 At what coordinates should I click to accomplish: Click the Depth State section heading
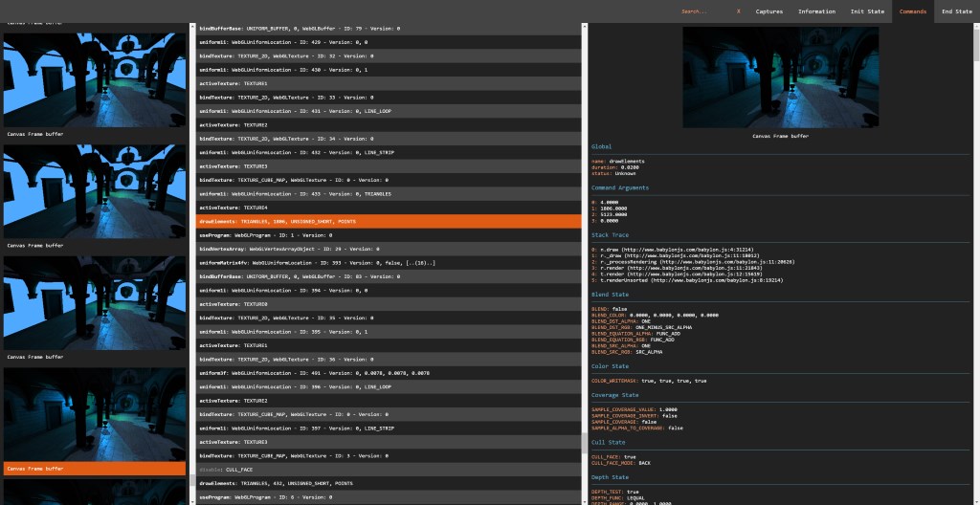tap(610, 477)
